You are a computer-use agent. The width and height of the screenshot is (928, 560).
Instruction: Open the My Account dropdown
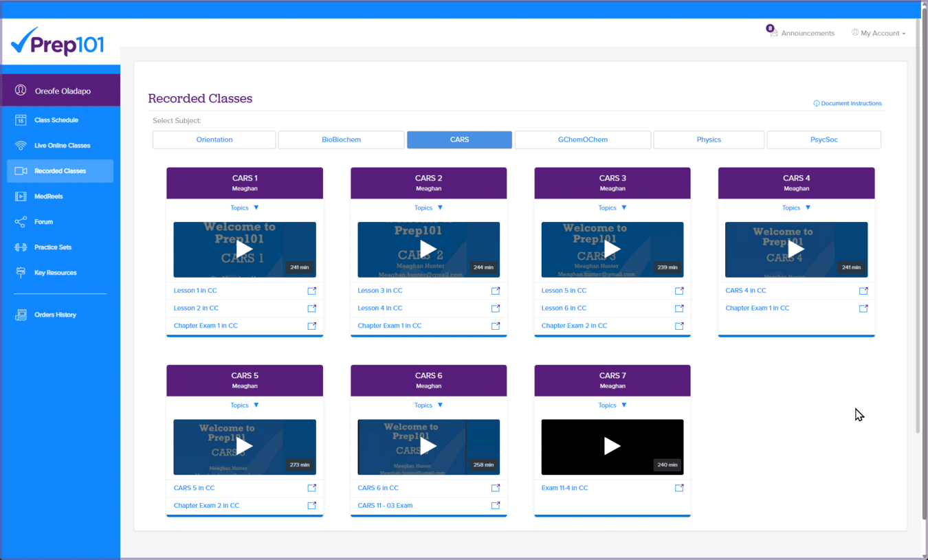[x=879, y=32]
